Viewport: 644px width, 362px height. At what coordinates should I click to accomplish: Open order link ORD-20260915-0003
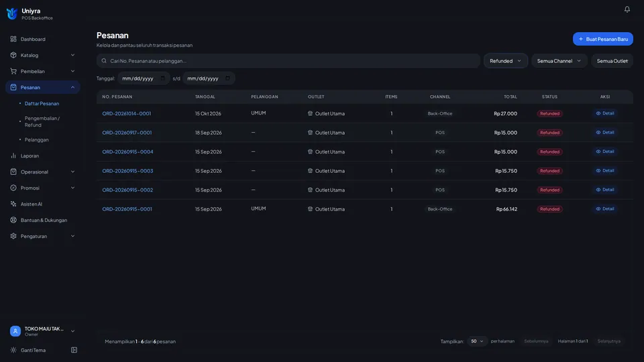(127, 171)
